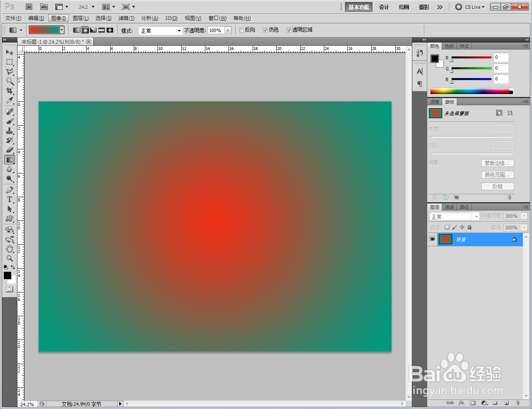
Task: Select the Eyedropper tool
Action: pos(10,100)
